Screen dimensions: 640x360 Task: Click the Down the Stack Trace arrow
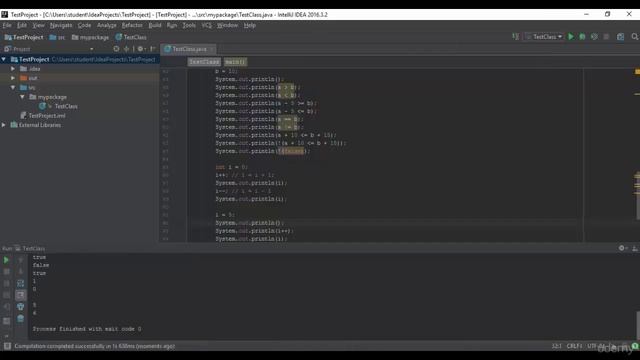tap(20, 271)
